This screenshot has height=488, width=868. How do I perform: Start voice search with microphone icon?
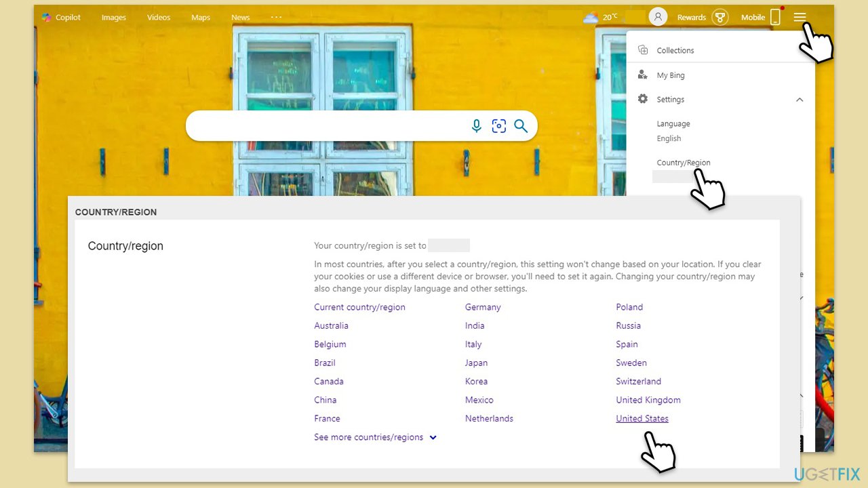tap(477, 126)
